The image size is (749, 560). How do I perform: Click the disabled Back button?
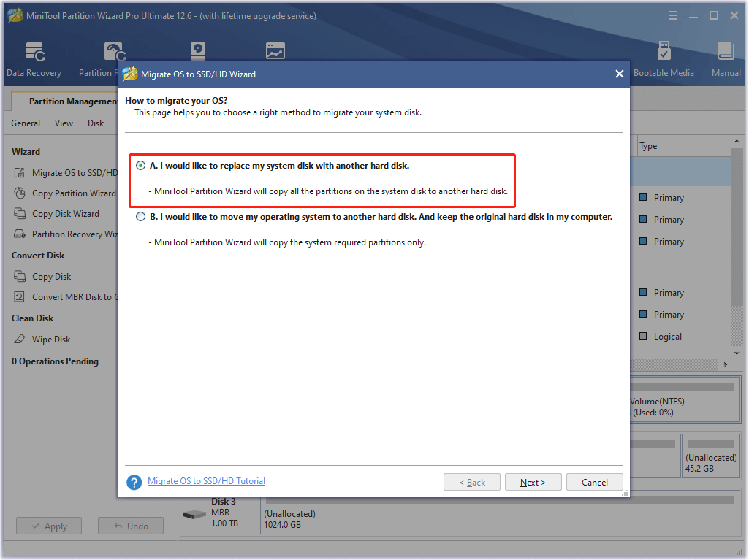coord(472,482)
